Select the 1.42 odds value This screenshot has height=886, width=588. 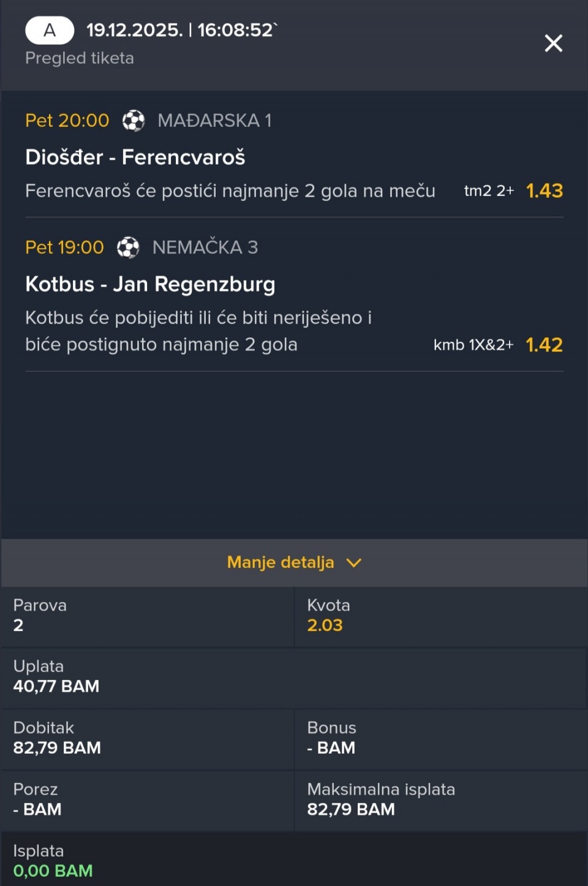(544, 344)
